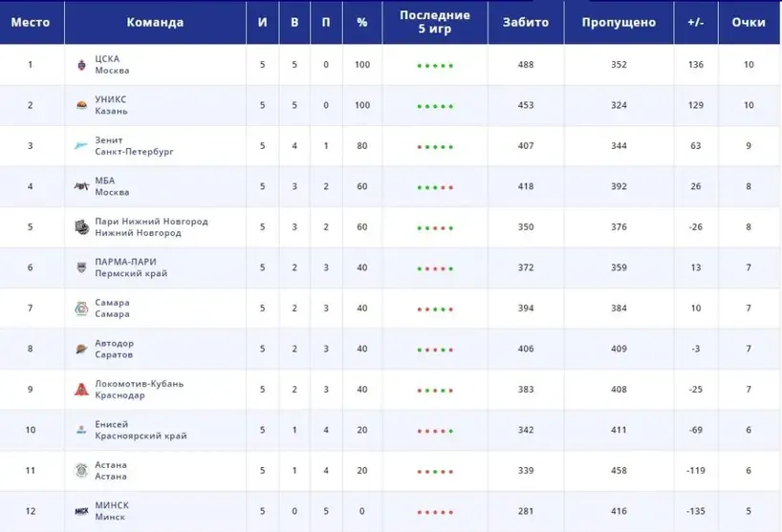Open the Астана team link
The image size is (782, 532).
click(111, 471)
